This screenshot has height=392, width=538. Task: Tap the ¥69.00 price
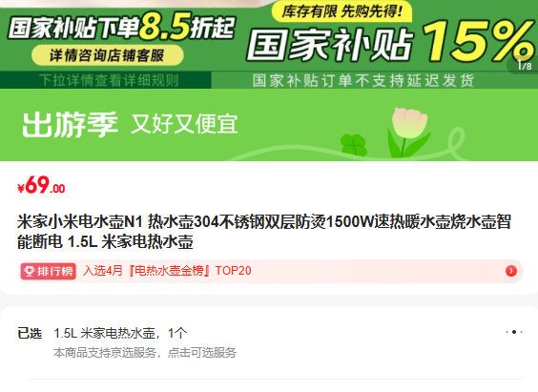coord(41,185)
